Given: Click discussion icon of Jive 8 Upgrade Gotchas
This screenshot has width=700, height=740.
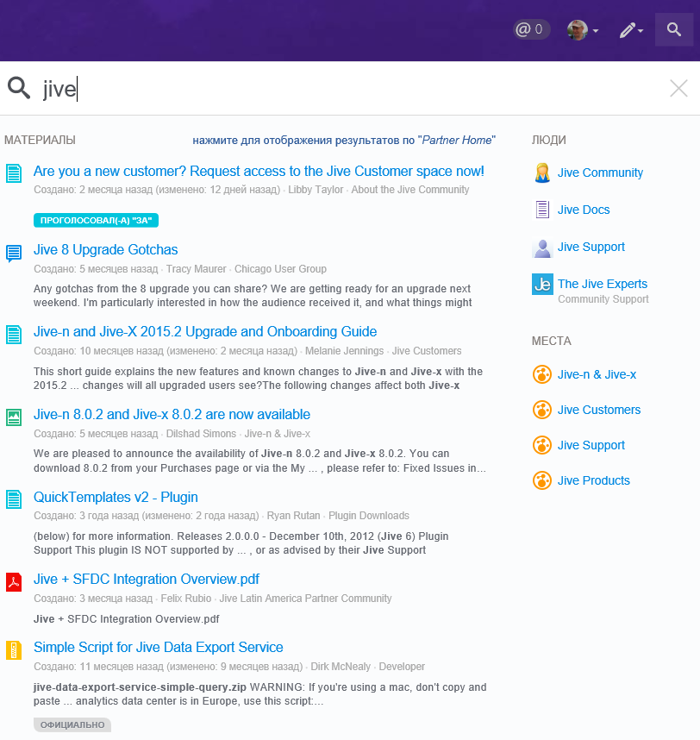Looking at the screenshot, I should tap(14, 254).
